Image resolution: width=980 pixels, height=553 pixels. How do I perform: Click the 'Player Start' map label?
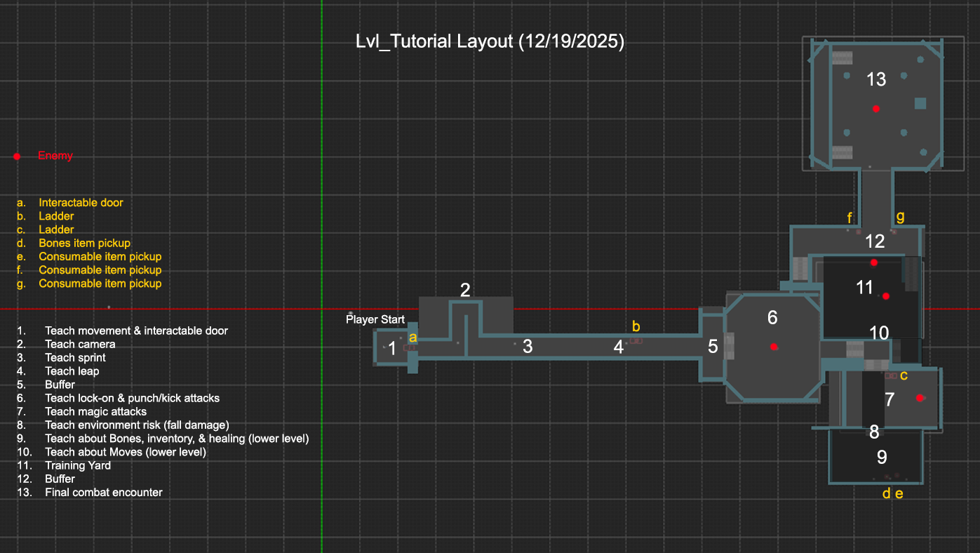coord(375,319)
